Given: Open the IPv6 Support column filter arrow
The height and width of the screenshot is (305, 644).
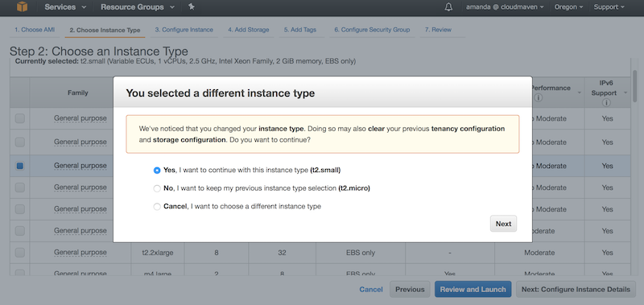Looking at the screenshot, I should [625, 93].
